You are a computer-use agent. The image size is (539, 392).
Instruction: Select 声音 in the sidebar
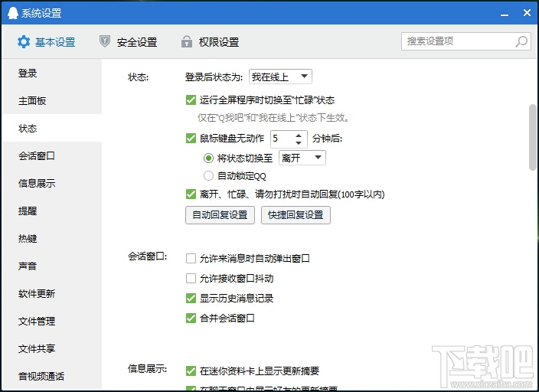(x=52, y=266)
